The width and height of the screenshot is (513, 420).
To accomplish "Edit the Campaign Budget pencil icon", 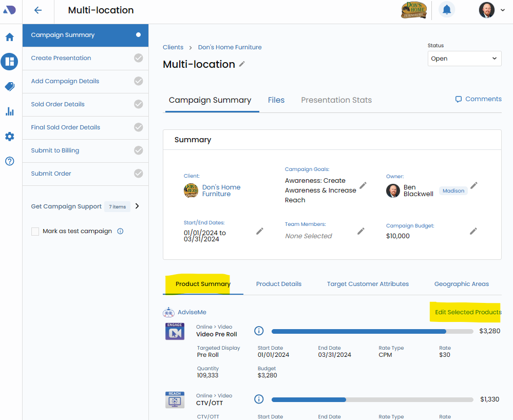I will point(473,231).
